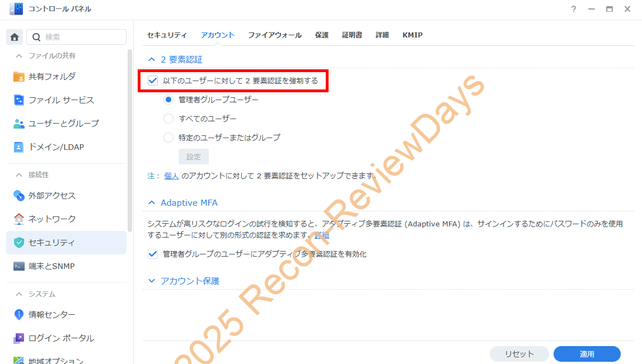Open 端末とSNMP terminal icon
The image size is (642, 364).
coord(19,266)
